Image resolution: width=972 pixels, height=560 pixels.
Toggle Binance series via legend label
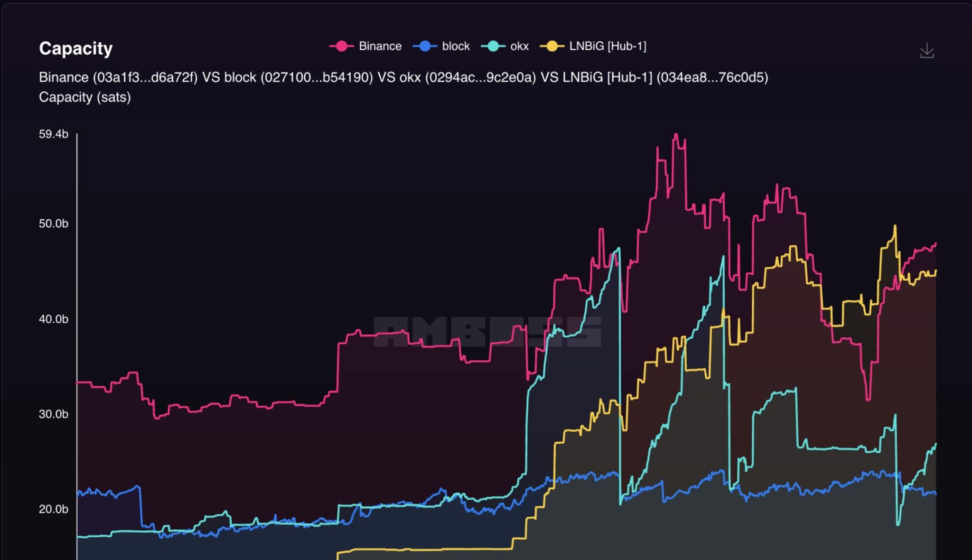point(380,46)
